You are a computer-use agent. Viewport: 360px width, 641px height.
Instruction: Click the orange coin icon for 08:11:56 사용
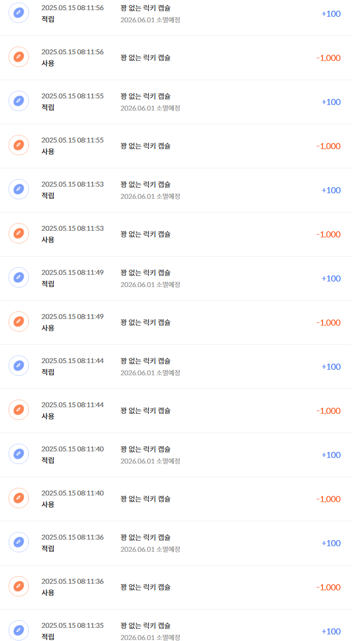point(19,57)
